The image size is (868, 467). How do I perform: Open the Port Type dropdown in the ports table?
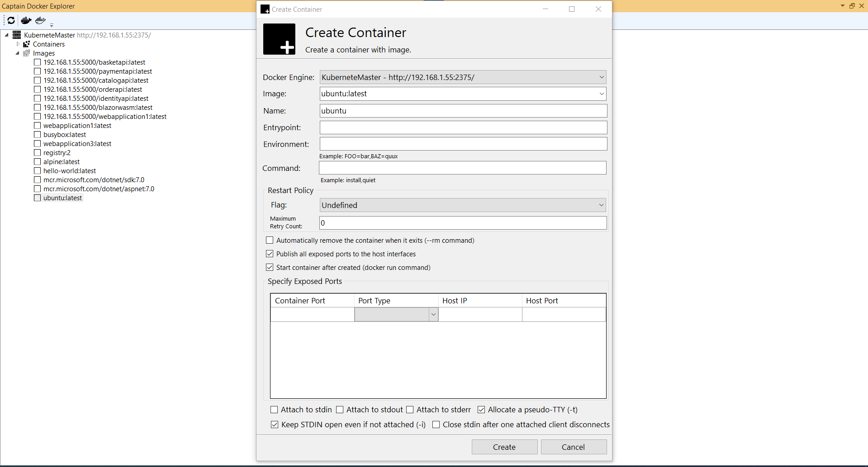pyautogui.click(x=433, y=314)
